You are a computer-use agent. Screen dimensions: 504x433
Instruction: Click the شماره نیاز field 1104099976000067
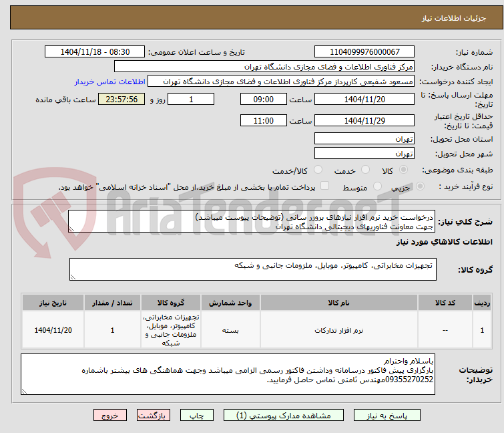(364, 52)
